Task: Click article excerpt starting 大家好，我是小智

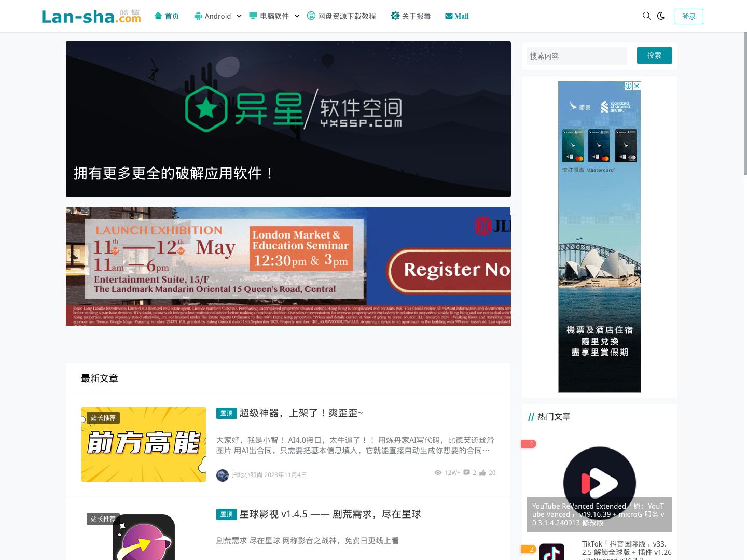Action: click(355, 445)
